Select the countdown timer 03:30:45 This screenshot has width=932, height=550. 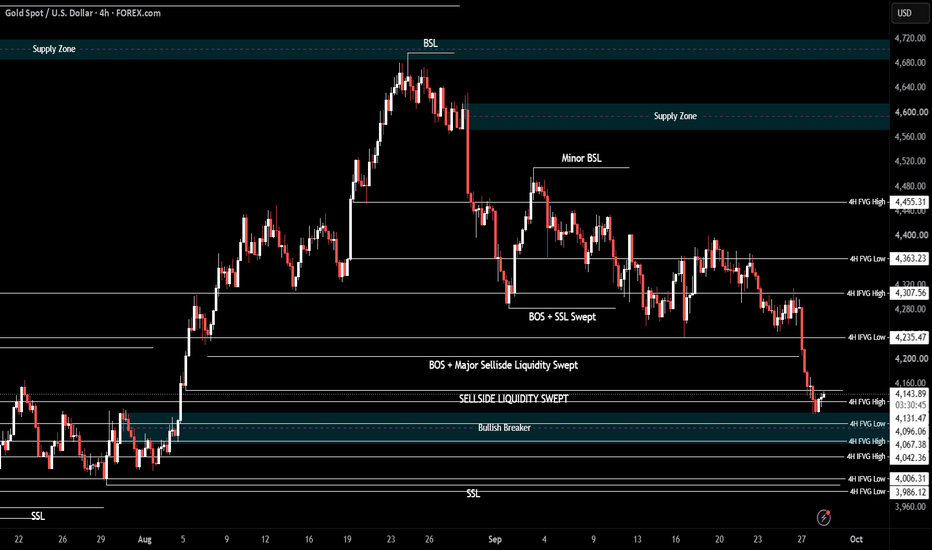tap(911, 405)
